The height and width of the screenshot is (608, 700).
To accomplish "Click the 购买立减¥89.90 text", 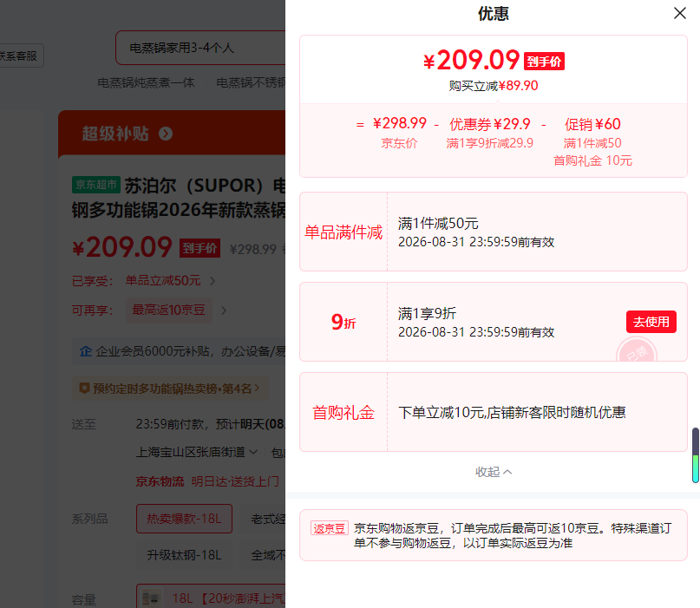I will [x=494, y=85].
